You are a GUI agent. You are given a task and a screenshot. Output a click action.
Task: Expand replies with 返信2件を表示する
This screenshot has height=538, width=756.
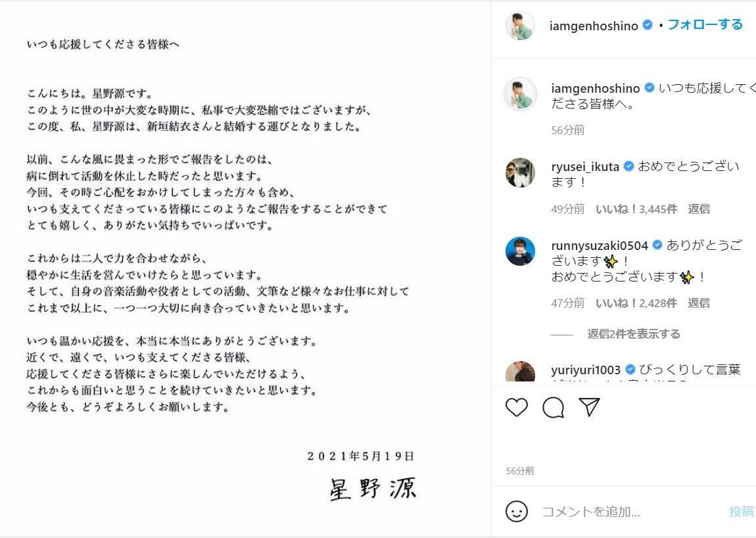[x=634, y=334]
